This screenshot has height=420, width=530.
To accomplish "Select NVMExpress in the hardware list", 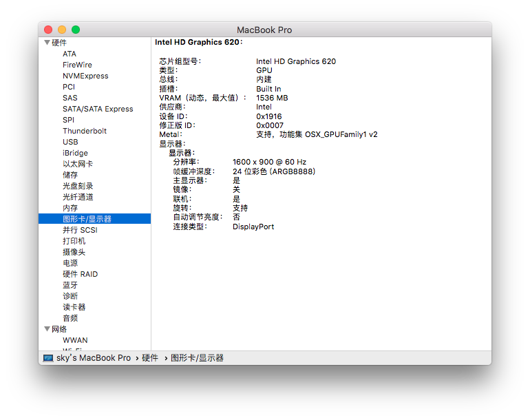I will (x=85, y=76).
